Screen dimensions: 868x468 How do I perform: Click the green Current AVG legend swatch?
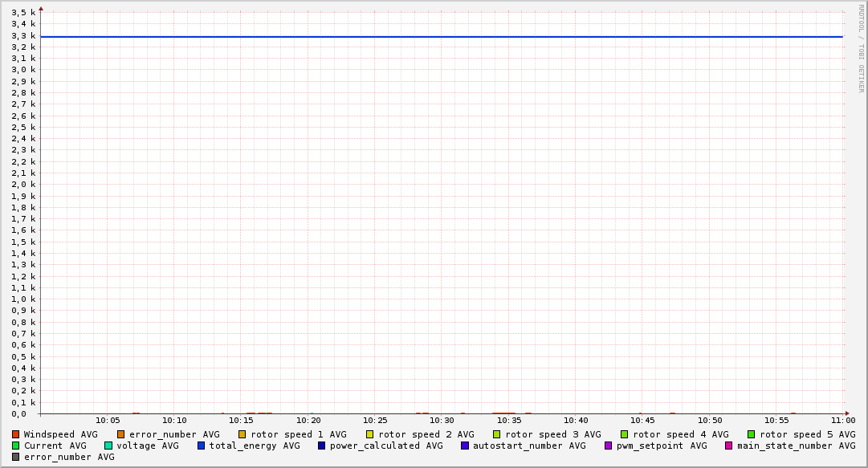(x=16, y=446)
